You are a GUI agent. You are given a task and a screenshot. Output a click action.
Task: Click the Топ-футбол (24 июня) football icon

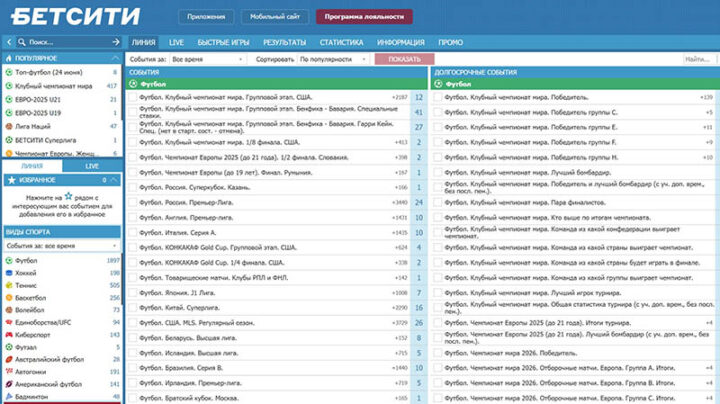pyautogui.click(x=8, y=73)
